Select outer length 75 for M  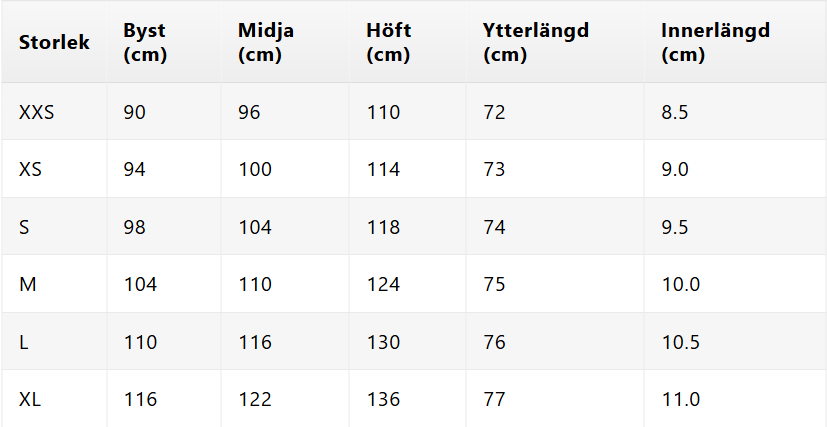(495, 284)
